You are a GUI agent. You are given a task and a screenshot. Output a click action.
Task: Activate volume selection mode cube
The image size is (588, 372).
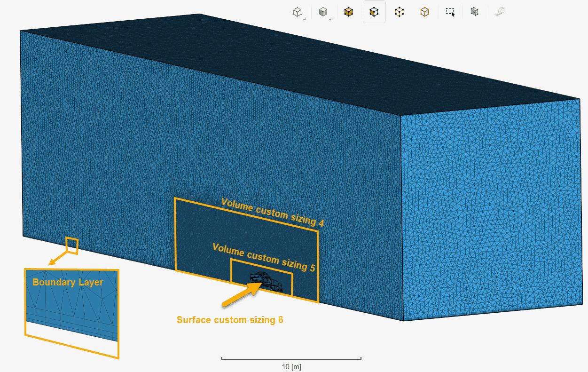[x=348, y=12]
